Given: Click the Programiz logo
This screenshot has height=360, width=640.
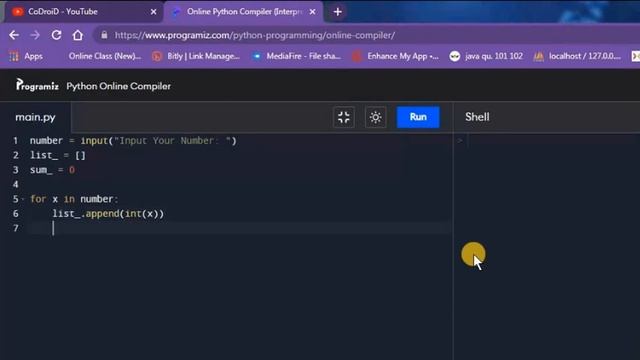Looking at the screenshot, I should 37,85.
